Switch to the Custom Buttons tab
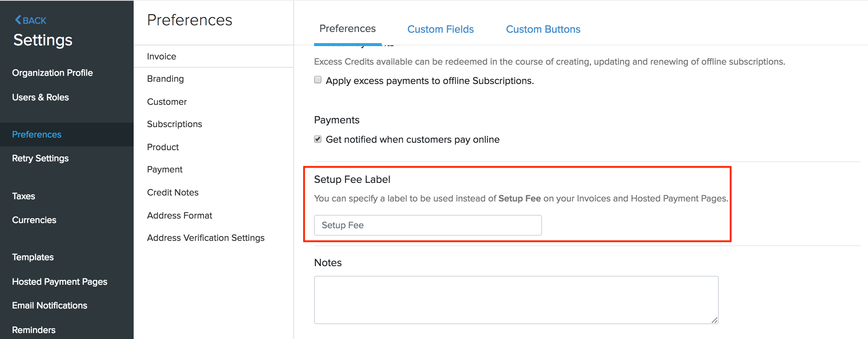The height and width of the screenshot is (339, 868). (543, 29)
